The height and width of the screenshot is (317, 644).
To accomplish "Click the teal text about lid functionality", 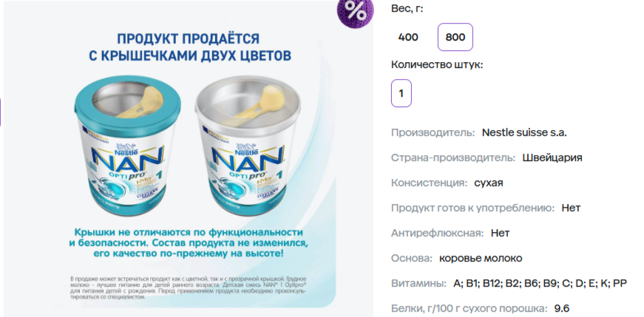I will [x=188, y=242].
